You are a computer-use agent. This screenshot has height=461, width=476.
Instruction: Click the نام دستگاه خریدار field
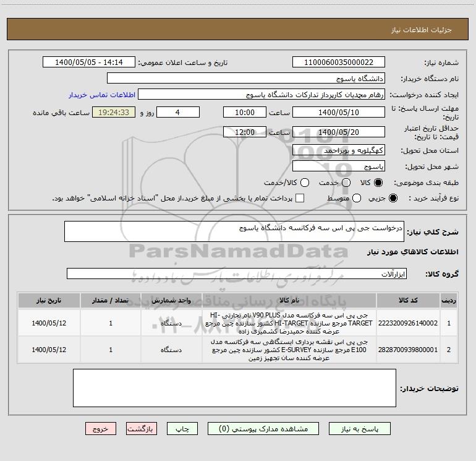coord(246,79)
